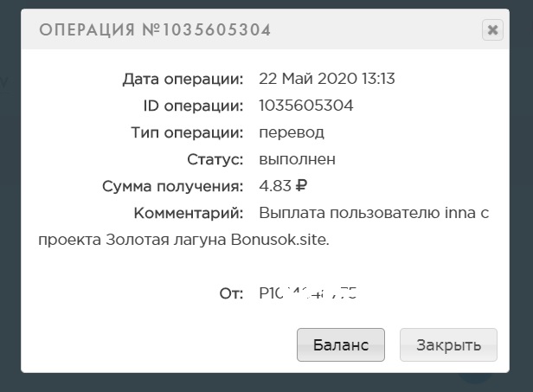
Task: Click the Дата операции label
Action: click(183, 79)
